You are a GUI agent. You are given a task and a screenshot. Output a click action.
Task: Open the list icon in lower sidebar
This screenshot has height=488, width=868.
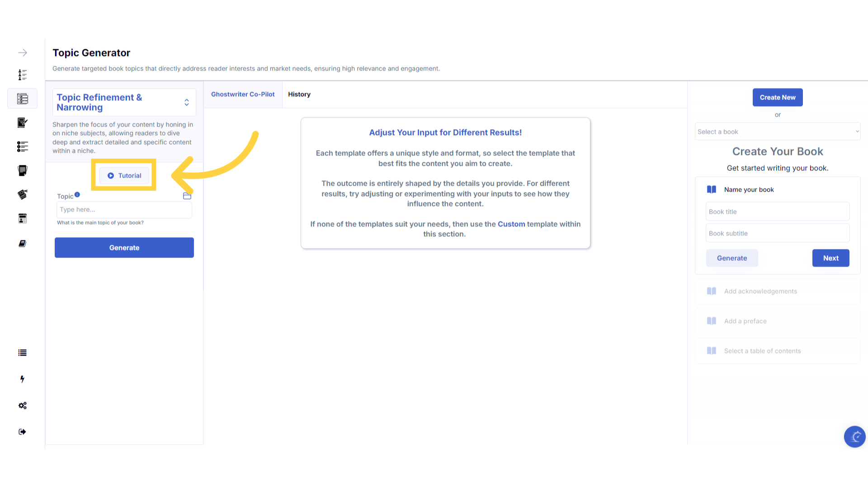pos(23,353)
